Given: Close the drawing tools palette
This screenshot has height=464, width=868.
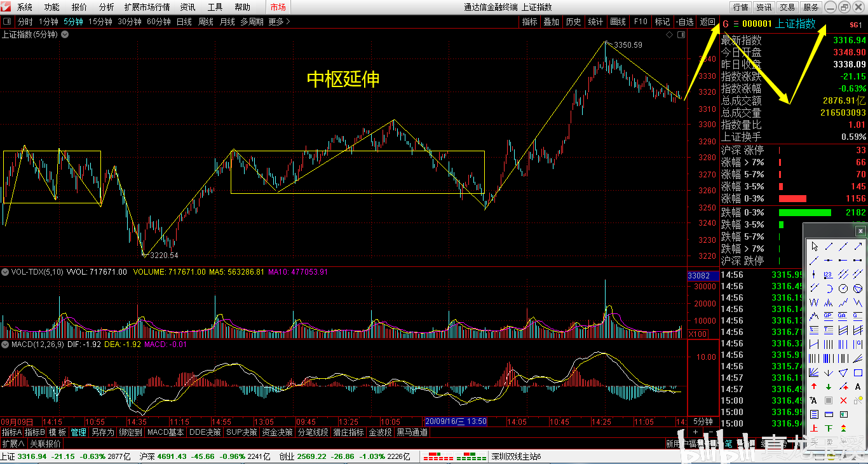Looking at the screenshot, I should (x=860, y=231).
